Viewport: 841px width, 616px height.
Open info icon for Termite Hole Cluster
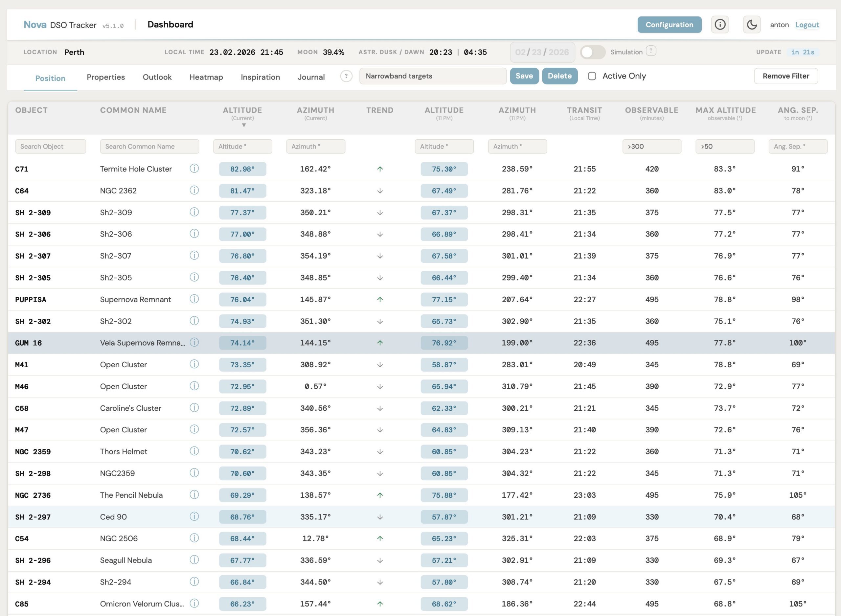tap(194, 168)
